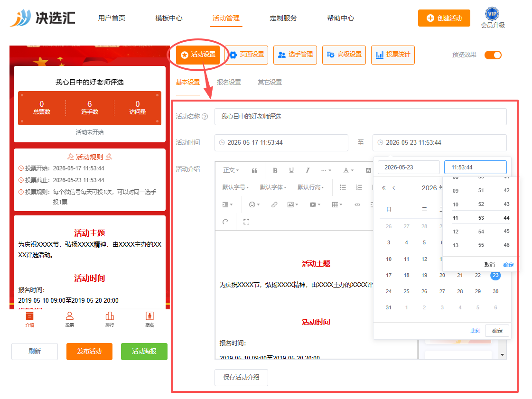Open the 投票统计 section
The height and width of the screenshot is (399, 532).
click(393, 55)
